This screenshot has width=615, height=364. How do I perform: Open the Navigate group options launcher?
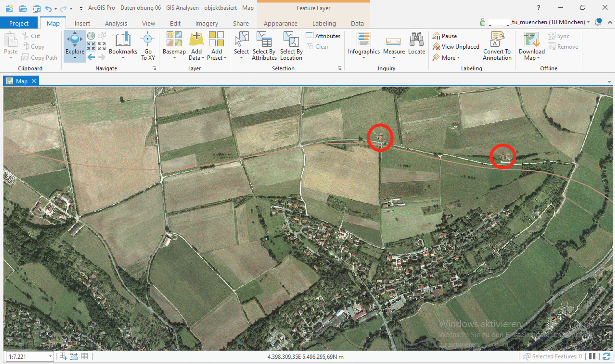click(x=154, y=68)
